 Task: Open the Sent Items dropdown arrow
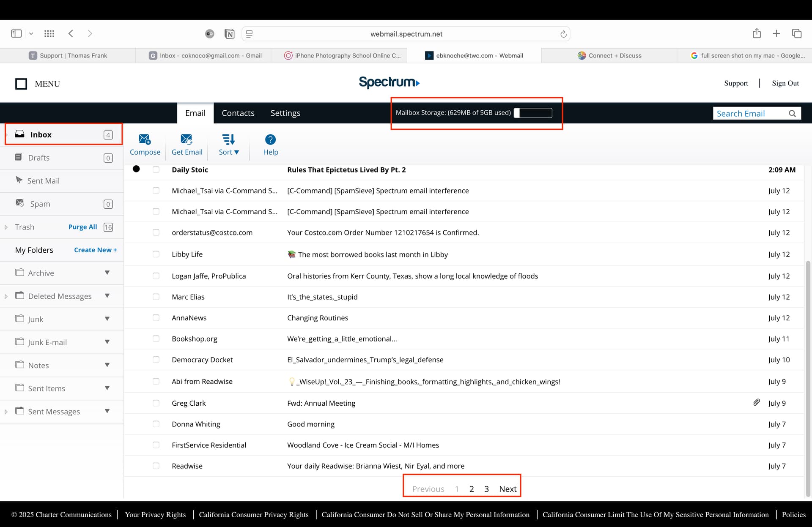pos(107,388)
